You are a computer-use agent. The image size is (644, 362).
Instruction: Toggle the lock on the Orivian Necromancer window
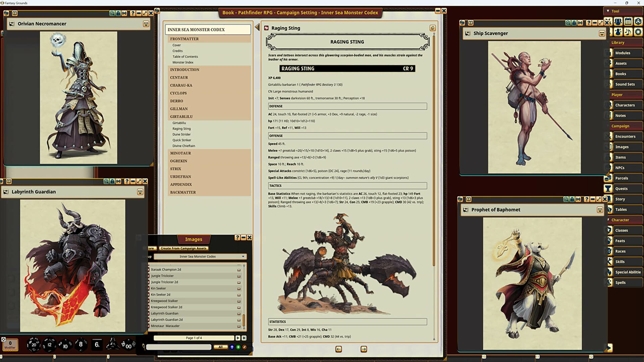point(118,14)
